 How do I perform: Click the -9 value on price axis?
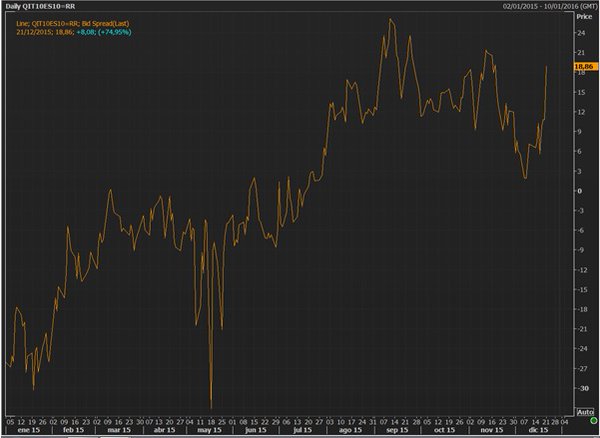point(581,250)
